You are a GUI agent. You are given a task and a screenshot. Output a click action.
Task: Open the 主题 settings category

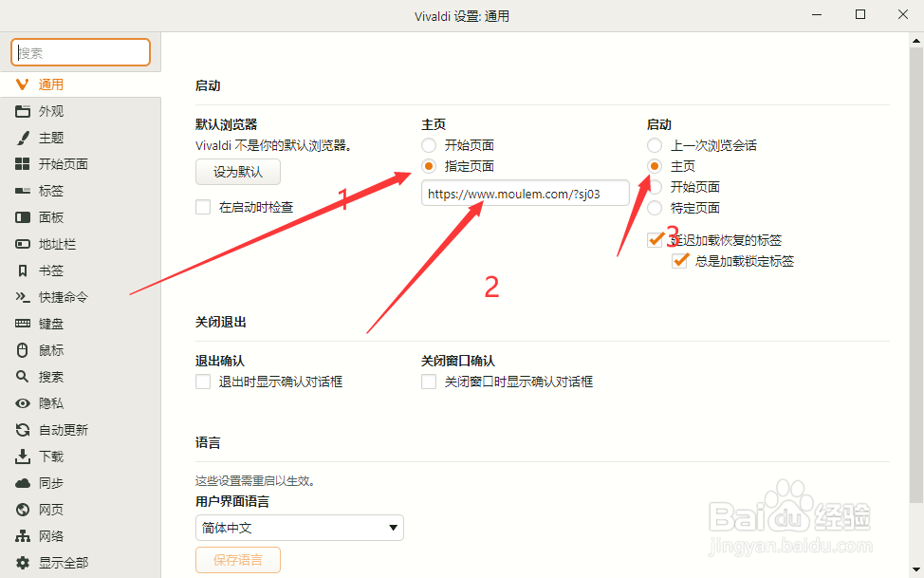tap(80, 138)
